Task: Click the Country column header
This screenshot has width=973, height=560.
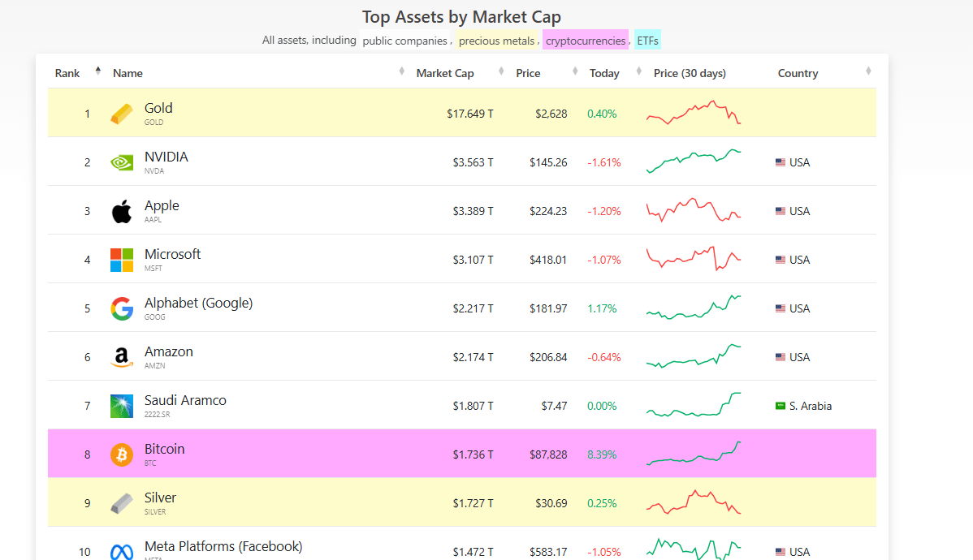Action: pyautogui.click(x=798, y=73)
